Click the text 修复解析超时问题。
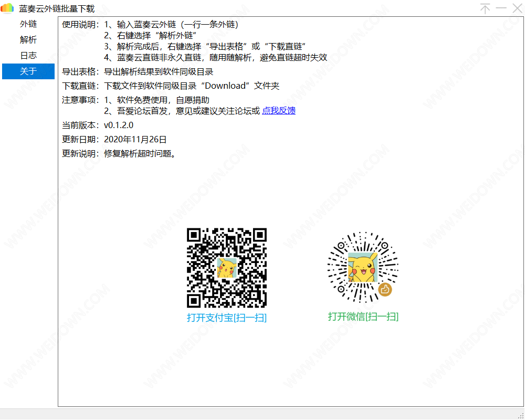The width and height of the screenshot is (525, 420). click(140, 154)
